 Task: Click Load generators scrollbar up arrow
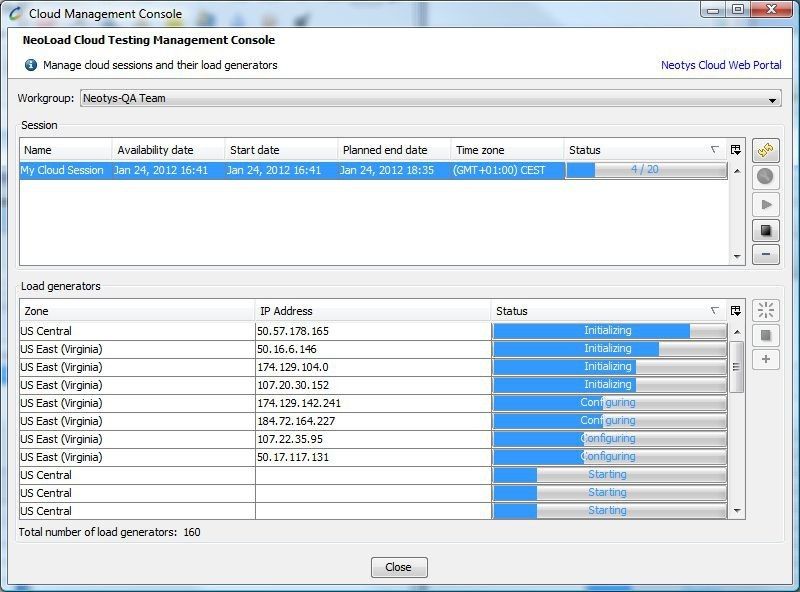click(x=737, y=332)
